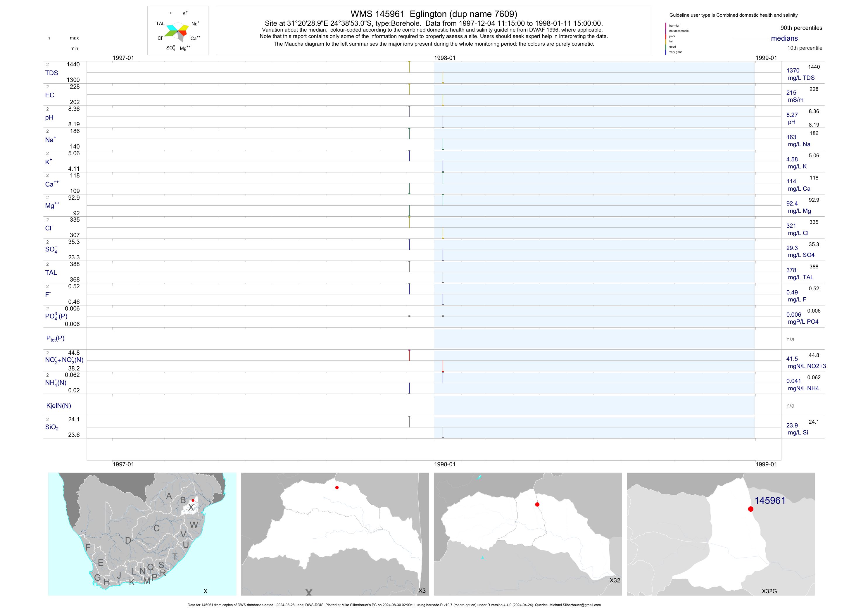
Task: Click the 1999-01 bottom axis date label
Action: pyautogui.click(x=766, y=464)
